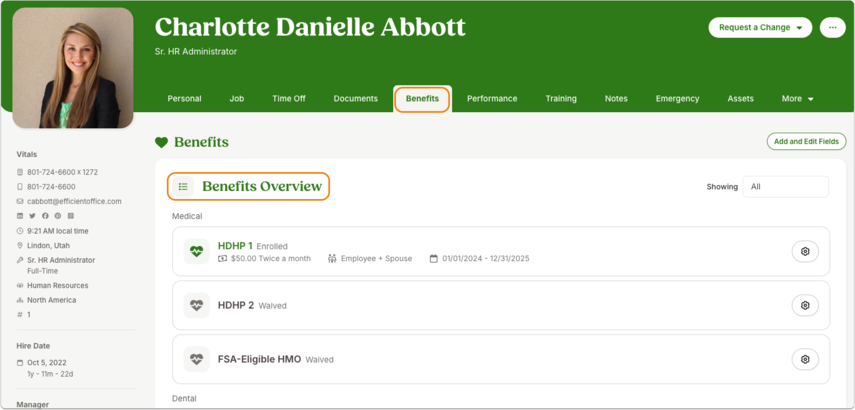Expand the More tab menu

coord(797,99)
